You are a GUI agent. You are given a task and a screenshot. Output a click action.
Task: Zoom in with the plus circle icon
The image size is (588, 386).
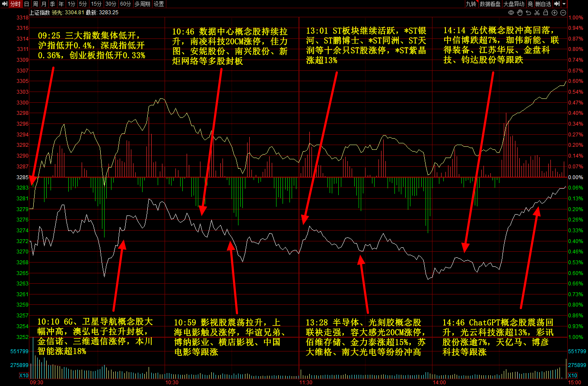click(x=554, y=13)
